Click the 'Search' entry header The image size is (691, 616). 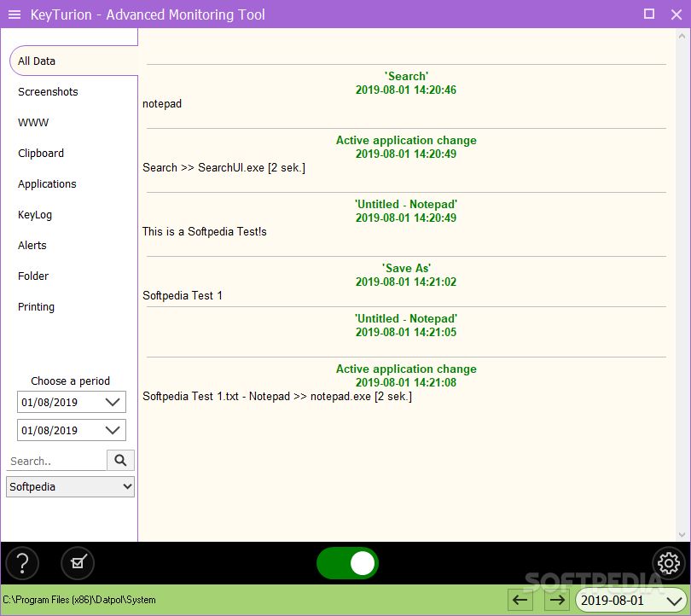point(406,76)
